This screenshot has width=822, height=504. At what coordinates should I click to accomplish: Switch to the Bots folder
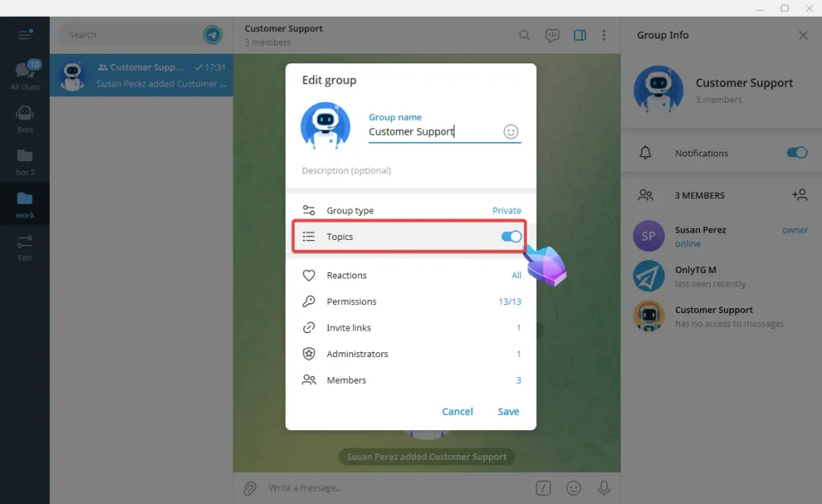point(25,117)
